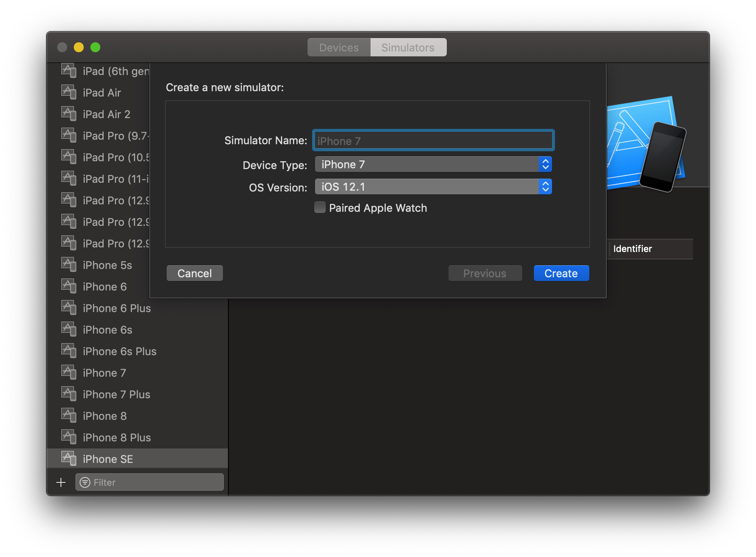The height and width of the screenshot is (557, 756).
Task: Click the simulator icon beside iPhone SE
Action: coord(69,458)
